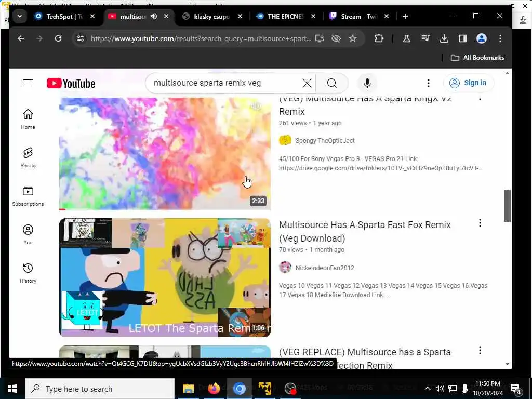Image resolution: width=532 pixels, height=399 pixels.
Task: Click the install app icon in address bar
Action: pos(320,38)
